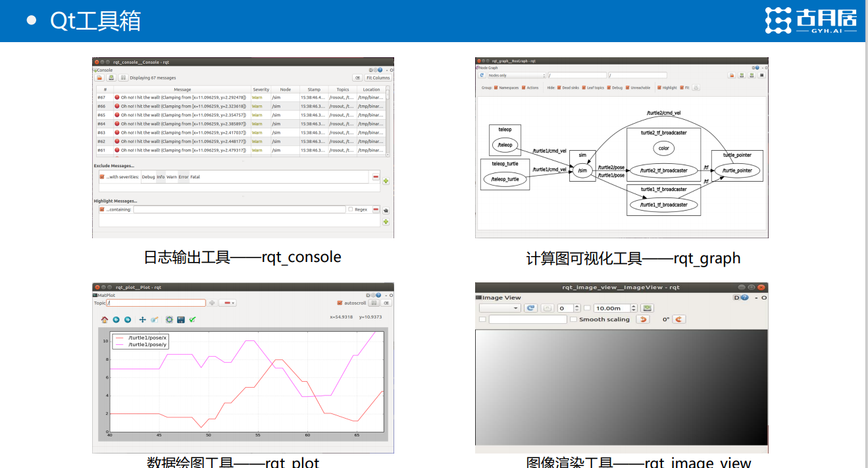Toggle the Debug hide checkbox in rqt_graph

(609, 88)
